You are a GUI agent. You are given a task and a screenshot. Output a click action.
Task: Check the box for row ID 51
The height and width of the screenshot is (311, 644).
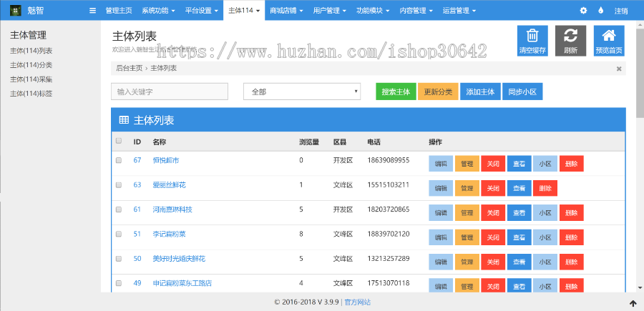click(x=119, y=234)
